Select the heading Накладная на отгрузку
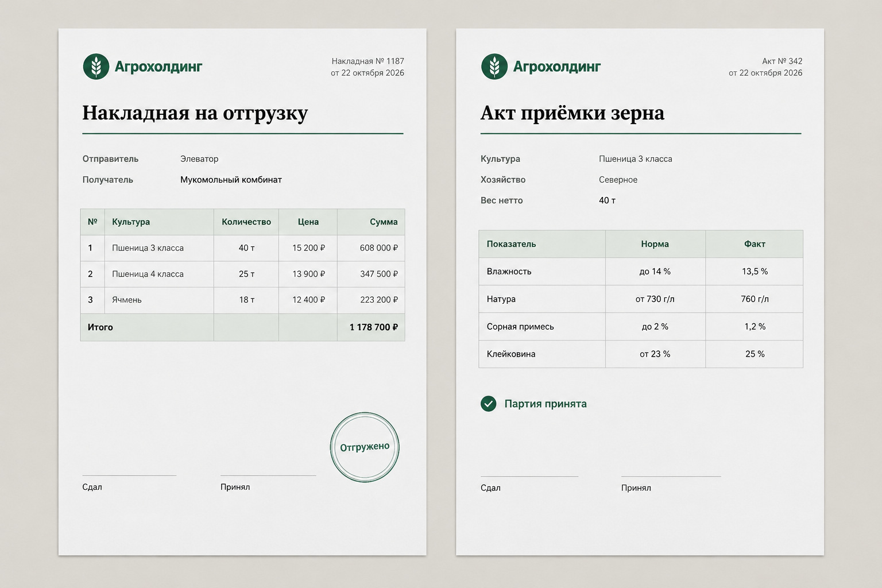This screenshot has height=588, width=882. tap(195, 113)
